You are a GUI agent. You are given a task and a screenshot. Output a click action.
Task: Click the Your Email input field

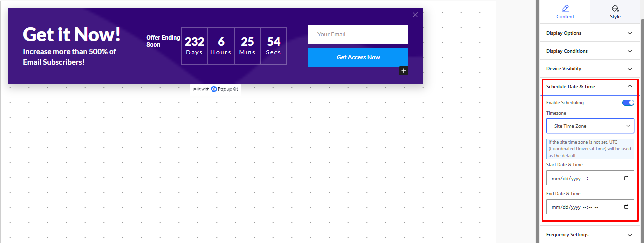coord(358,34)
